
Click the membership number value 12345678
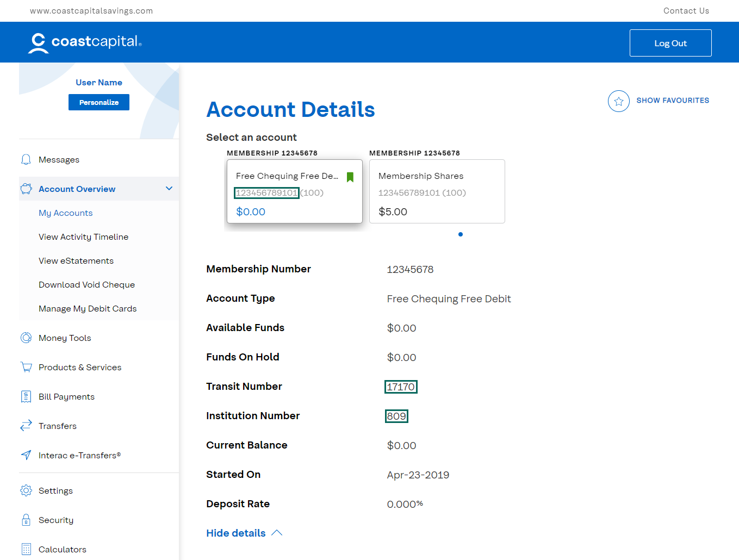point(410,269)
